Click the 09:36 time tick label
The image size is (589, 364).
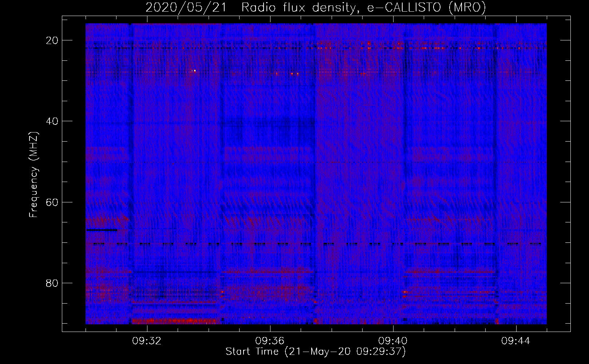point(270,341)
